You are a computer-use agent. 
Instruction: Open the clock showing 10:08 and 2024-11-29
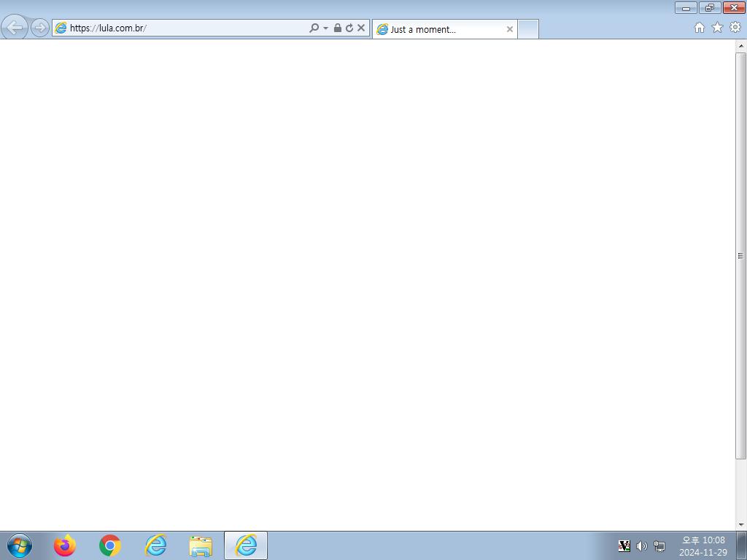tap(703, 546)
